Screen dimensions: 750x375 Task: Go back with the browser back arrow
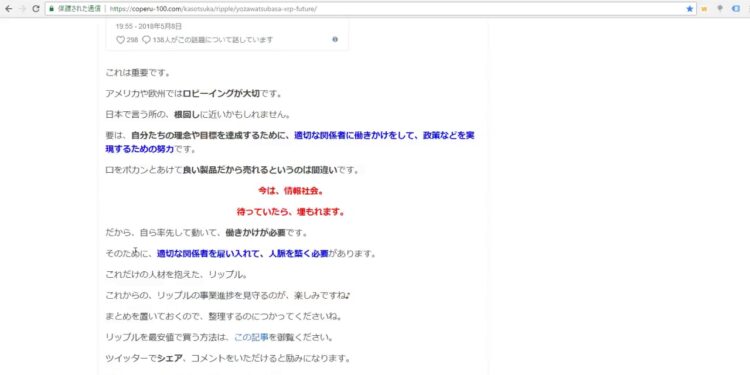pos(8,9)
